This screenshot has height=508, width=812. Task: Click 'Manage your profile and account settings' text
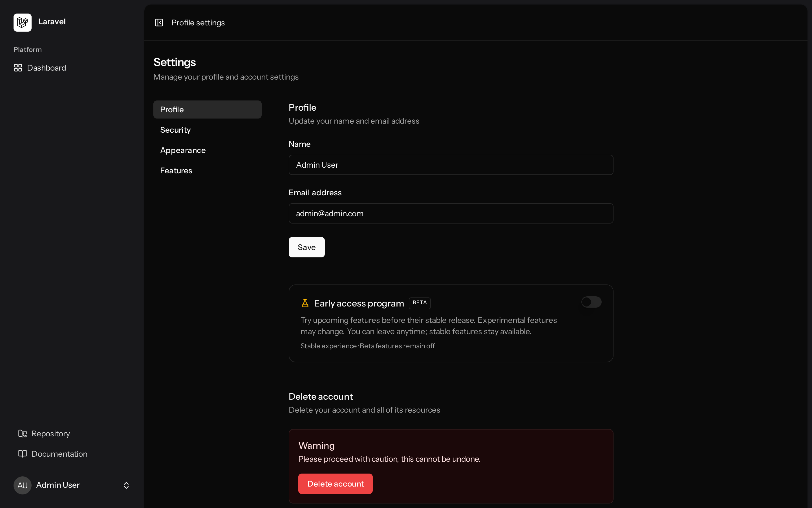pos(226,77)
